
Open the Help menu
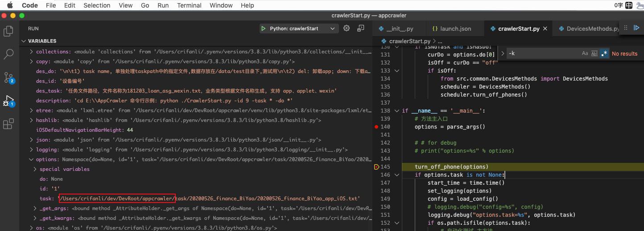pyautogui.click(x=248, y=5)
